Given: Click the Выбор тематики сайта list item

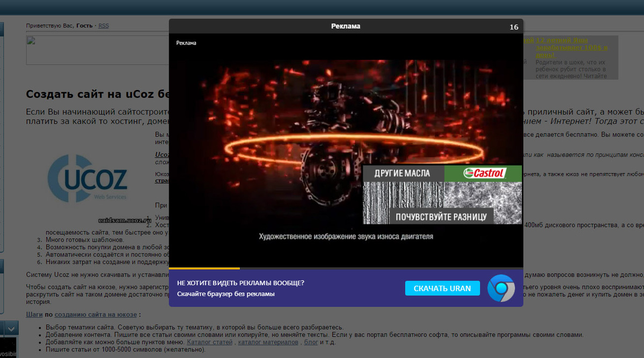Looking at the screenshot, I should (194, 327).
